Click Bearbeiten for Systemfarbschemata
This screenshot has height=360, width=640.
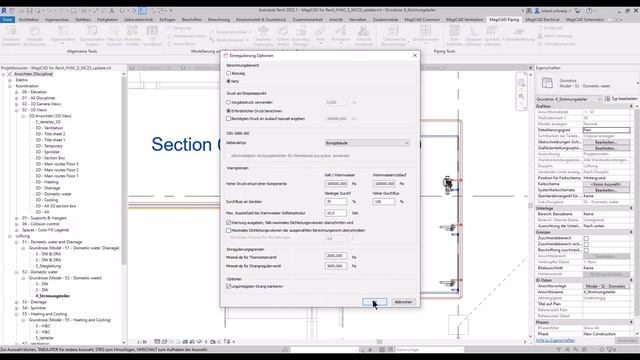pos(606,190)
